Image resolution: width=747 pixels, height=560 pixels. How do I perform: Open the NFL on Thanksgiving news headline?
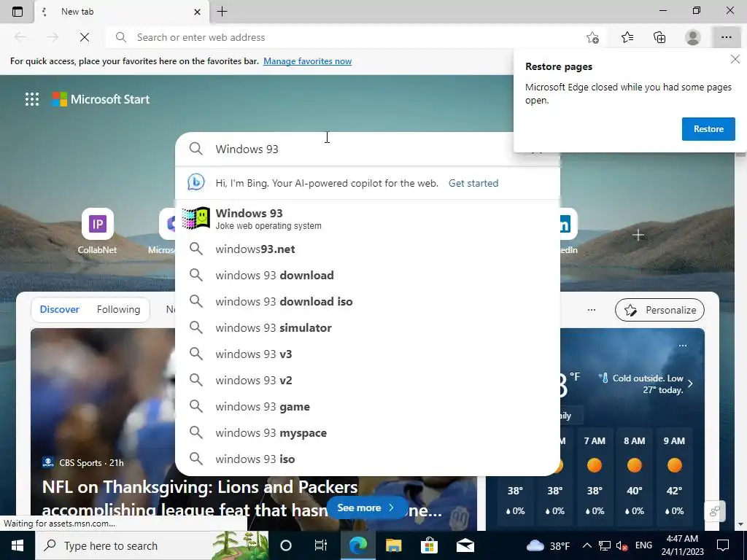242,499
